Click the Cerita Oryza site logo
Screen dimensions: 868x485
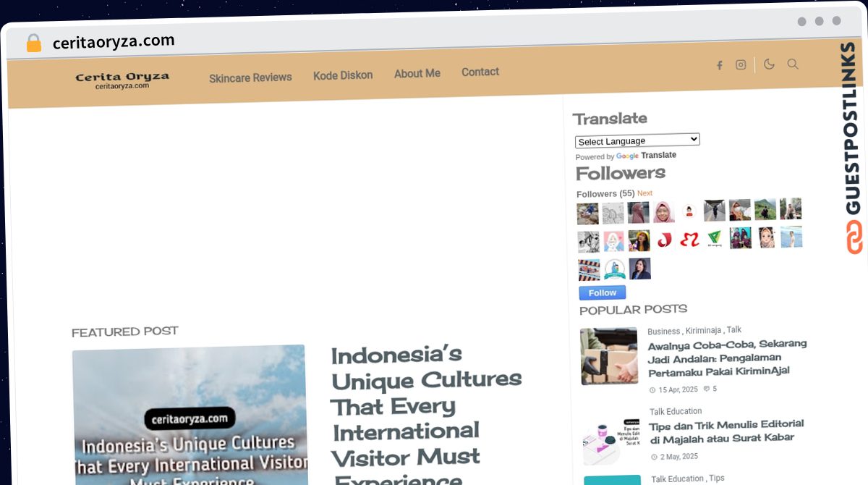click(122, 80)
